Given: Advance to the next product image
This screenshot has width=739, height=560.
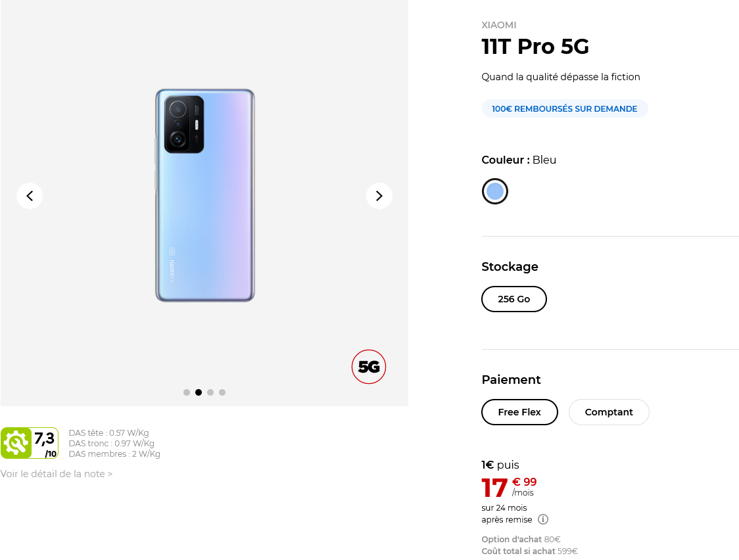Looking at the screenshot, I should [379, 196].
